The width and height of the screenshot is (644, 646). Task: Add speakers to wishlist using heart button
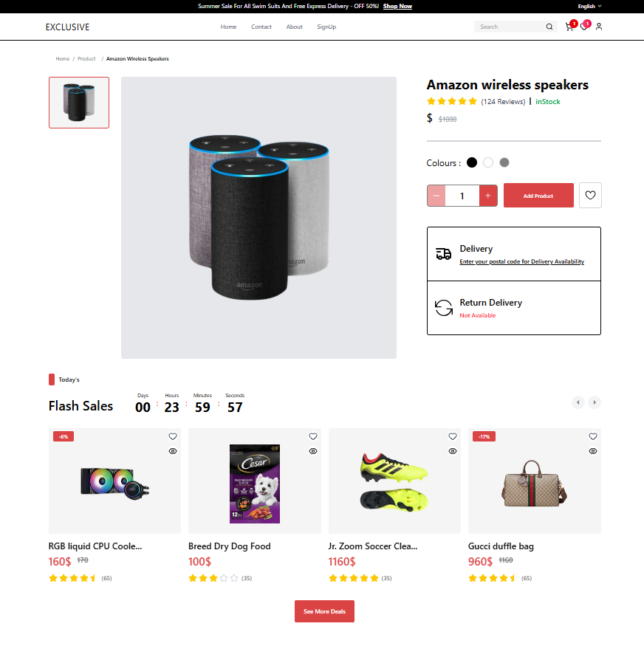coord(590,196)
